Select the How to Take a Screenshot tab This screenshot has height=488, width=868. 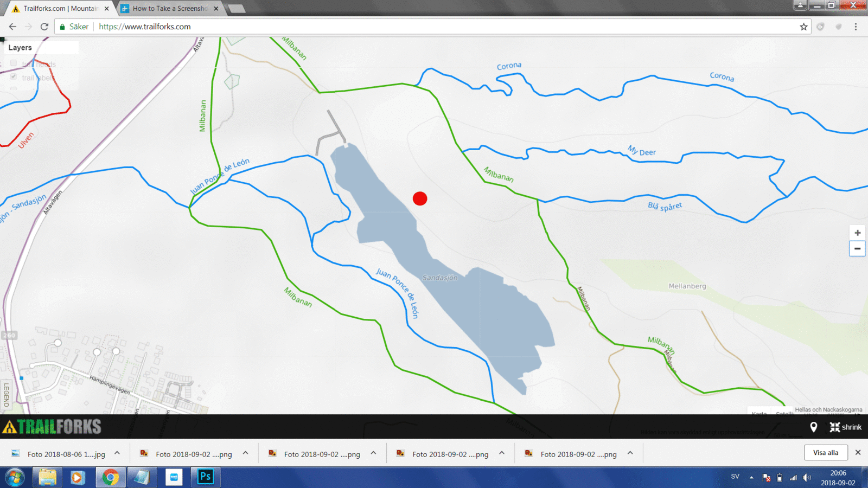(168, 8)
